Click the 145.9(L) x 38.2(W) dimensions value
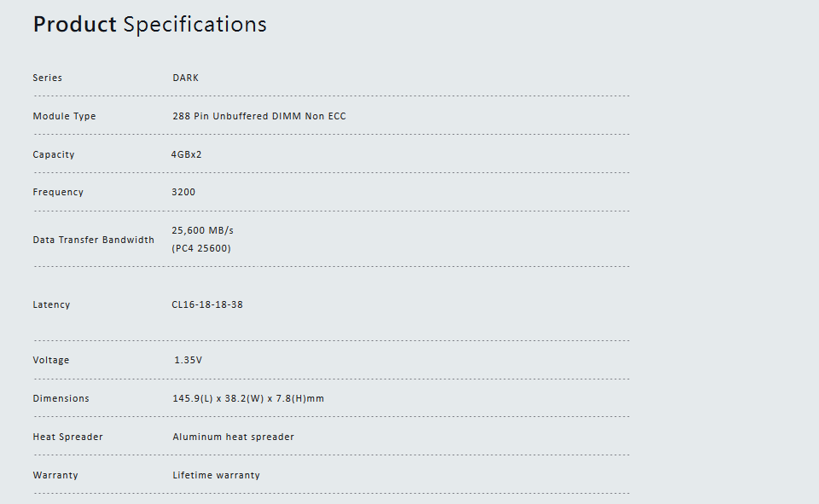 [248, 398]
